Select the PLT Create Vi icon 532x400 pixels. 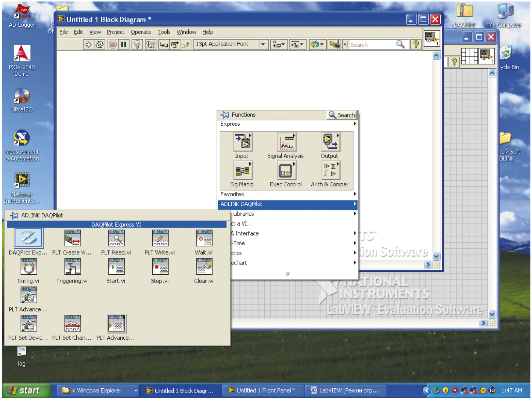[73, 239]
